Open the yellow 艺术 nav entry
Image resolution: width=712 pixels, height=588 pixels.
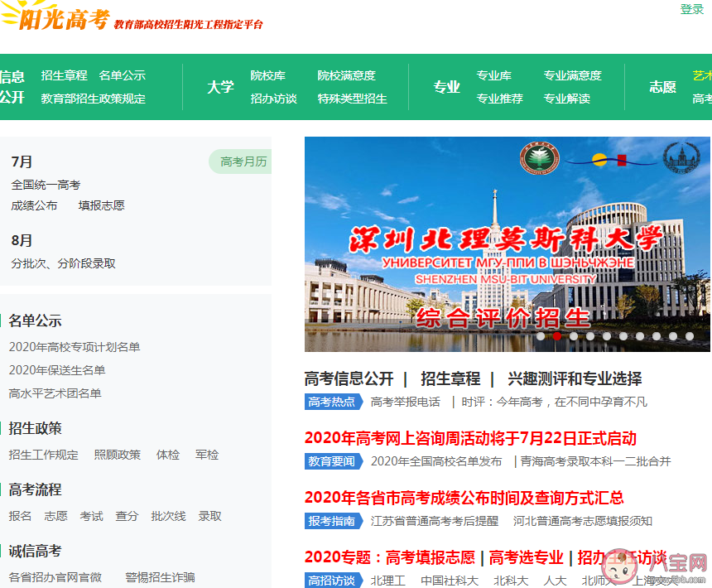(701, 74)
